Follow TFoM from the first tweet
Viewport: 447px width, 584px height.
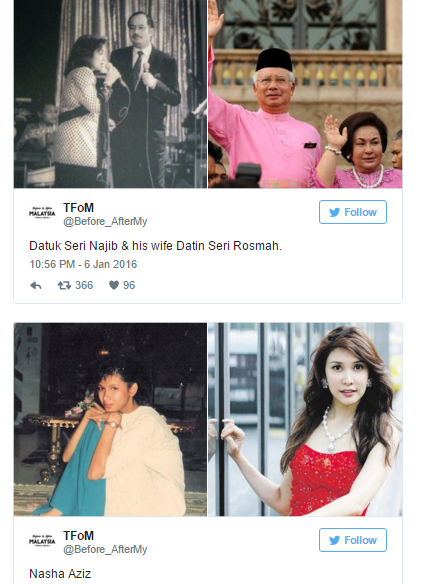tap(353, 212)
